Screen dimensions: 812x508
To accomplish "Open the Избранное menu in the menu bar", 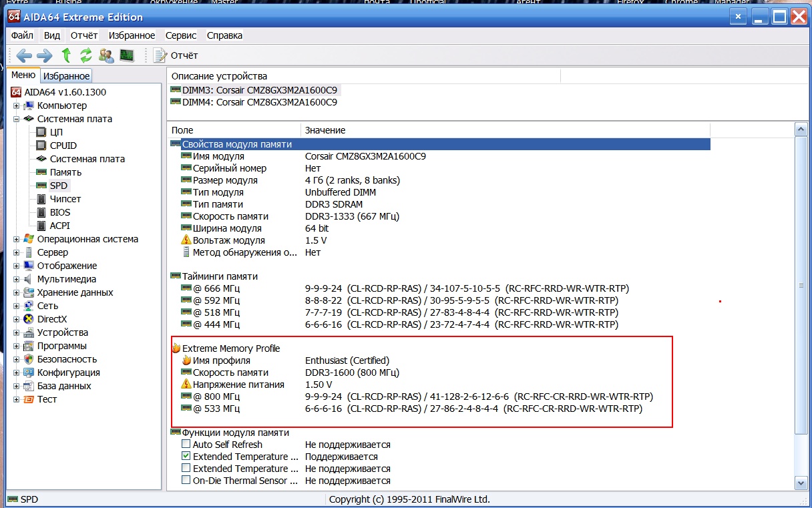I will (132, 35).
